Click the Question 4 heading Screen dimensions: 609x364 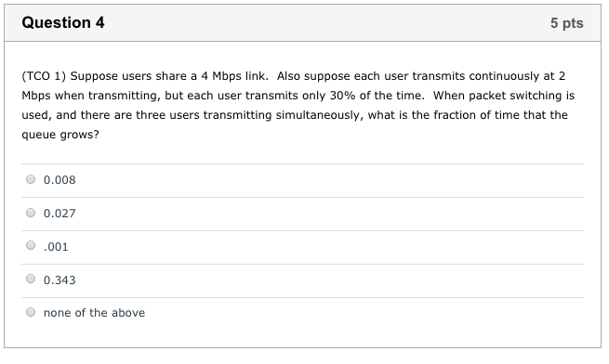pyautogui.click(x=63, y=22)
